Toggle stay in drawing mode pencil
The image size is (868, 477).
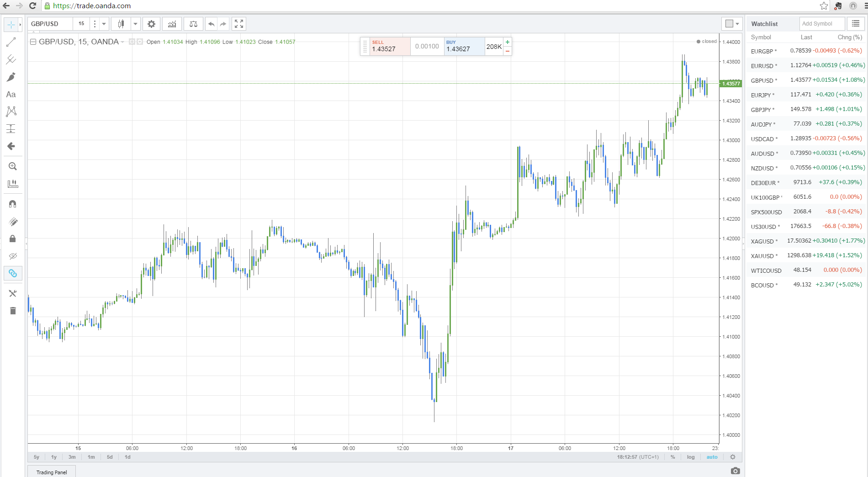[13, 222]
